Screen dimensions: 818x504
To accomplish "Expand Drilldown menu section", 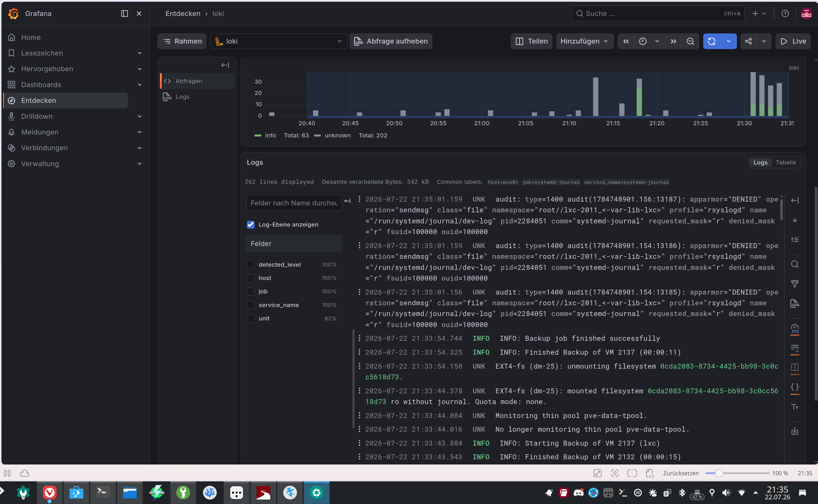I will (x=140, y=116).
